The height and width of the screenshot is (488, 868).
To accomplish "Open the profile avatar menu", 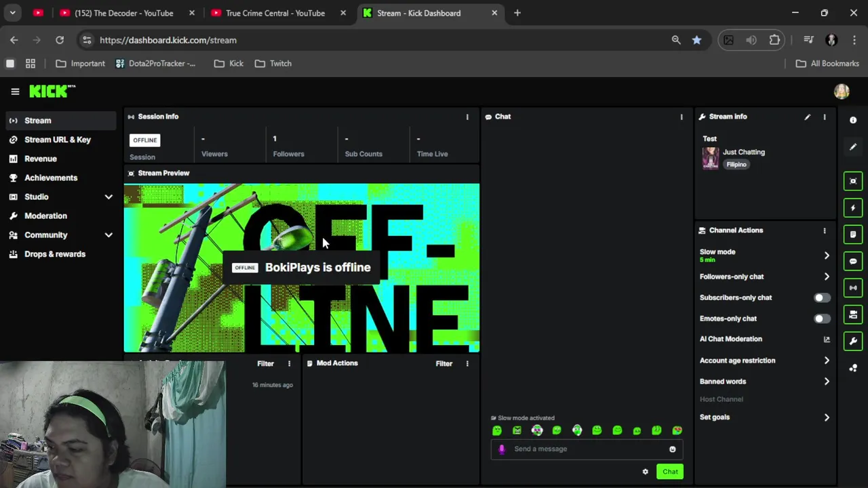I will [842, 91].
